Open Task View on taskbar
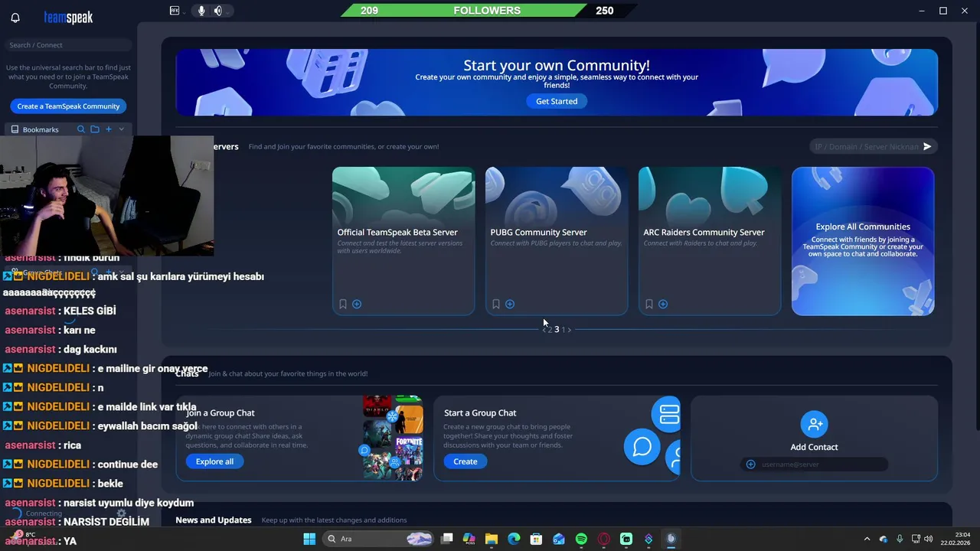Viewport: 980px width, 551px height. coord(447,539)
